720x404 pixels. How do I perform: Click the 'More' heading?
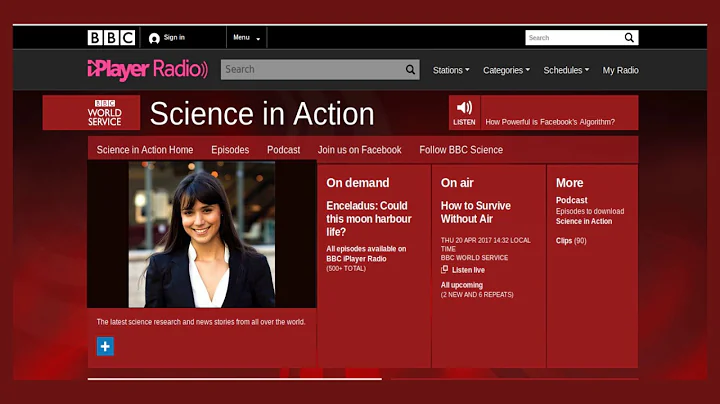tap(569, 183)
